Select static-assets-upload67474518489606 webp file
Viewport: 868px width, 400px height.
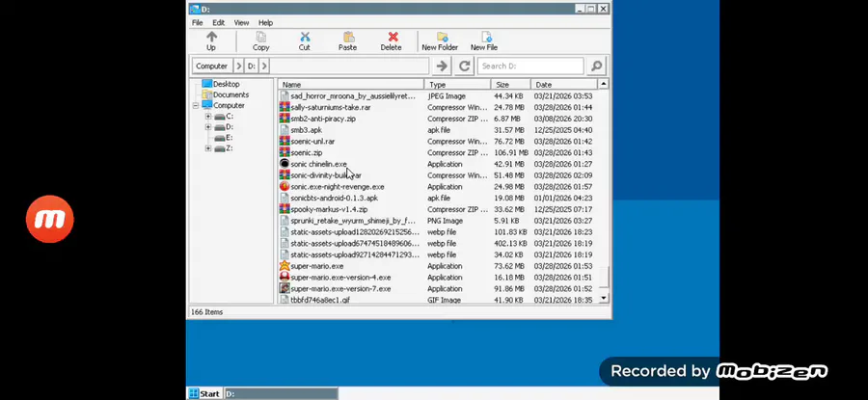[x=355, y=244]
